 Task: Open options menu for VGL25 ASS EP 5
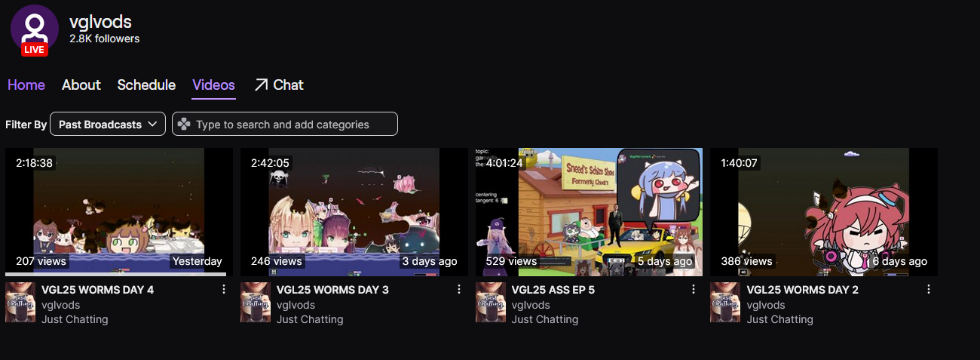click(694, 290)
